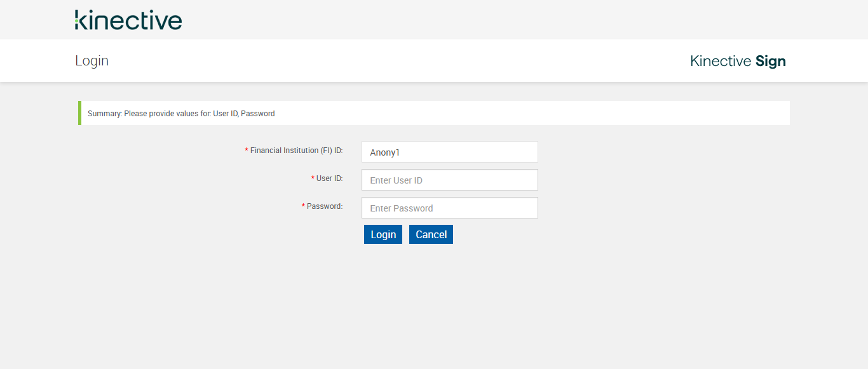This screenshot has height=369, width=868.
Task: Click the Password field label
Action: tap(324, 206)
